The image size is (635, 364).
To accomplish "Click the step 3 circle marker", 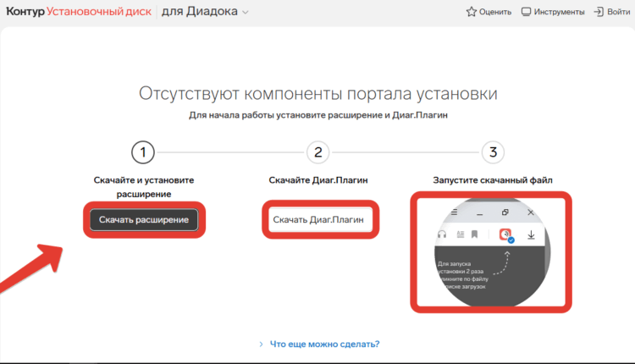I will coord(493,153).
